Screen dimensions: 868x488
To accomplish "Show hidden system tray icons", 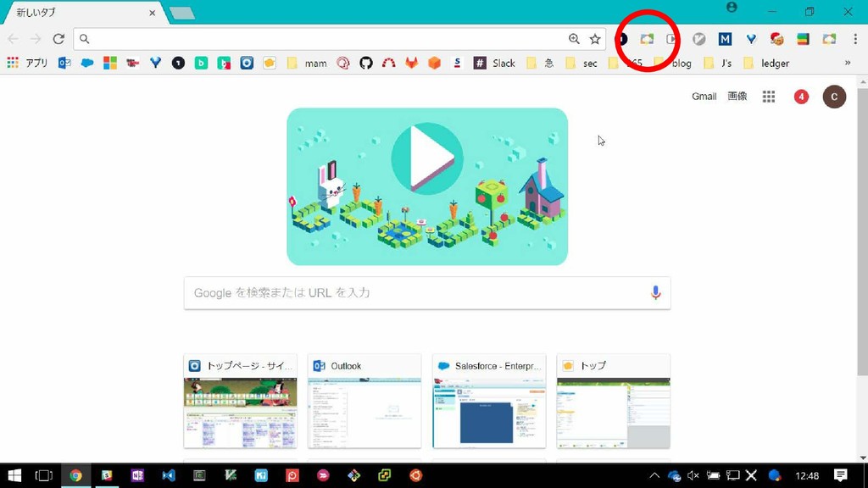I will pos(654,475).
